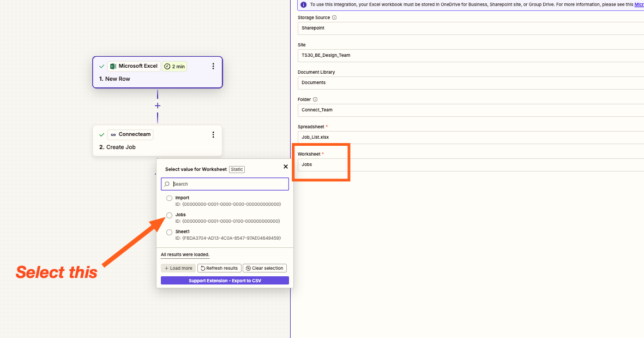644x338 pixels.
Task: Click the search magnifier icon
Action: [167, 184]
